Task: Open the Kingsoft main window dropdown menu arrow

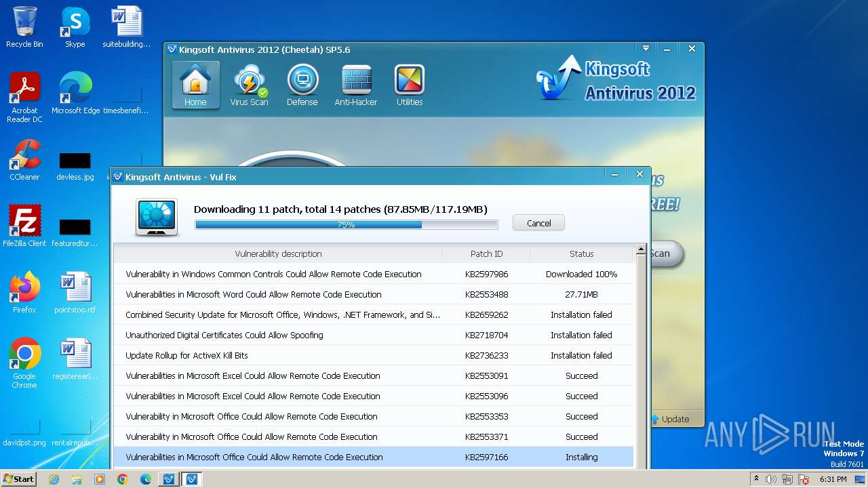Action: tap(646, 49)
